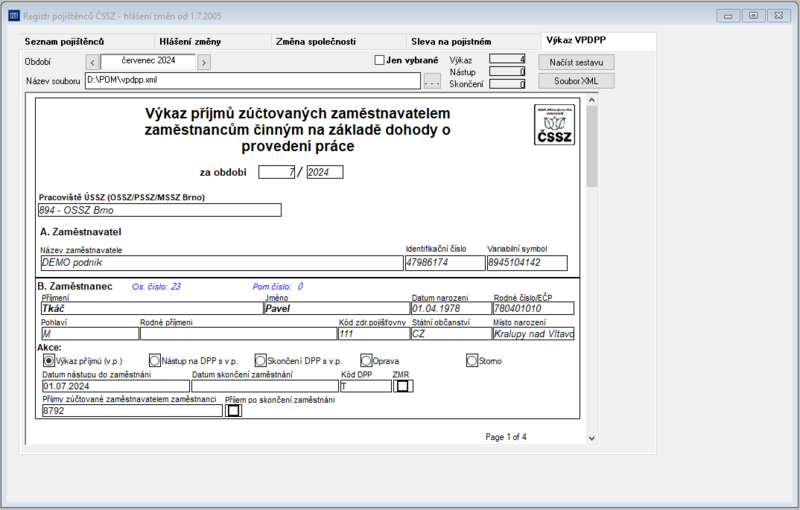Toggle Příjem po skončení zaměstnání checkbox
The width and height of the screenshot is (800, 510).
pyautogui.click(x=233, y=411)
